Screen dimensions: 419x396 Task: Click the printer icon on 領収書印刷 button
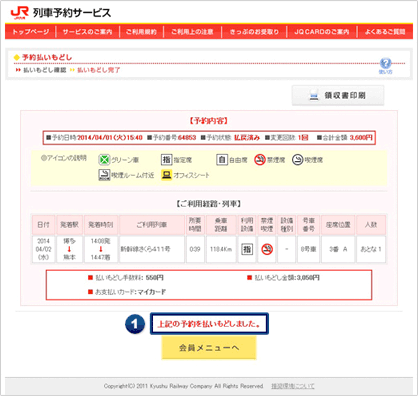click(x=314, y=96)
